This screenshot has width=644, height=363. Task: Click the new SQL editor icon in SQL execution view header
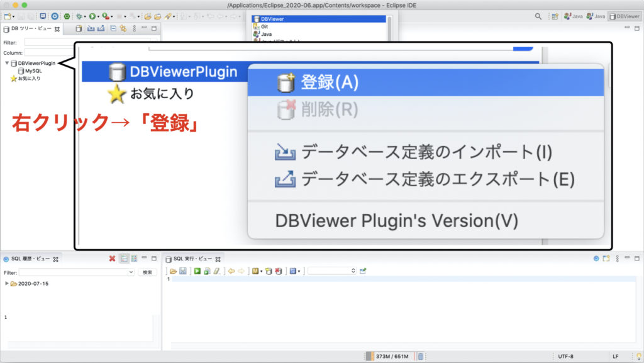(x=606, y=259)
